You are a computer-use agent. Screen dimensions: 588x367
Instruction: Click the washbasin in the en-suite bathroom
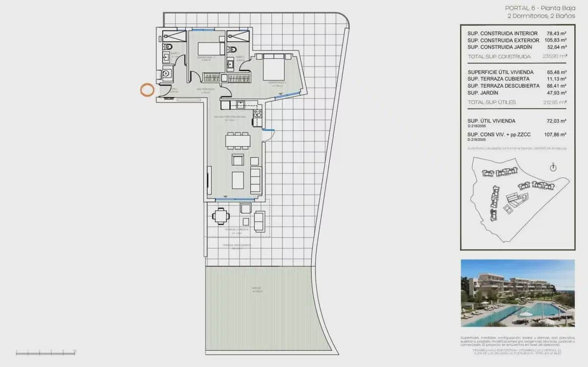(230, 64)
